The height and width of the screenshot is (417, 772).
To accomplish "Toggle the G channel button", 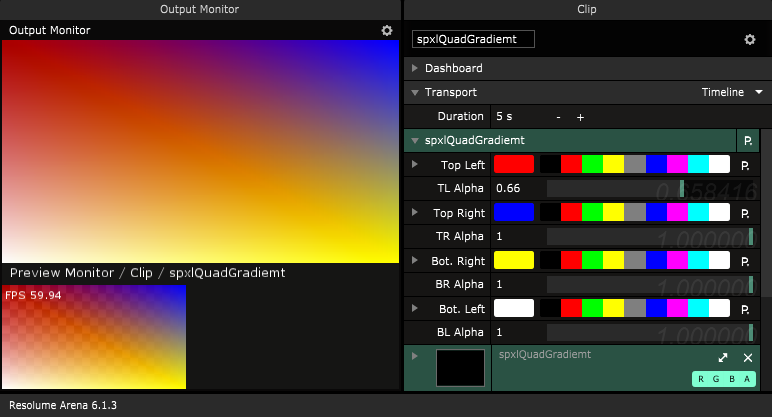I will (x=717, y=379).
